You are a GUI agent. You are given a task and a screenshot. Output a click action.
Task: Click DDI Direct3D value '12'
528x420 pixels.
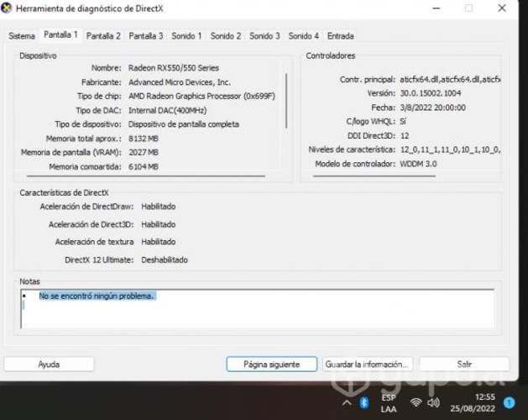pyautogui.click(x=405, y=135)
